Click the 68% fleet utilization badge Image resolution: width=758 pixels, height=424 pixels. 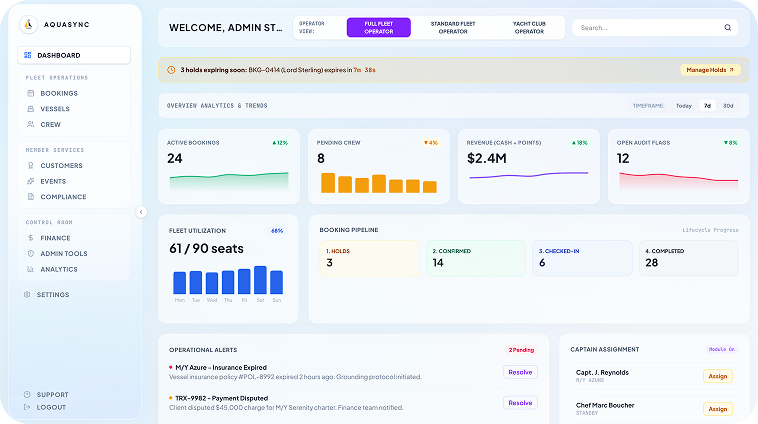(x=277, y=231)
